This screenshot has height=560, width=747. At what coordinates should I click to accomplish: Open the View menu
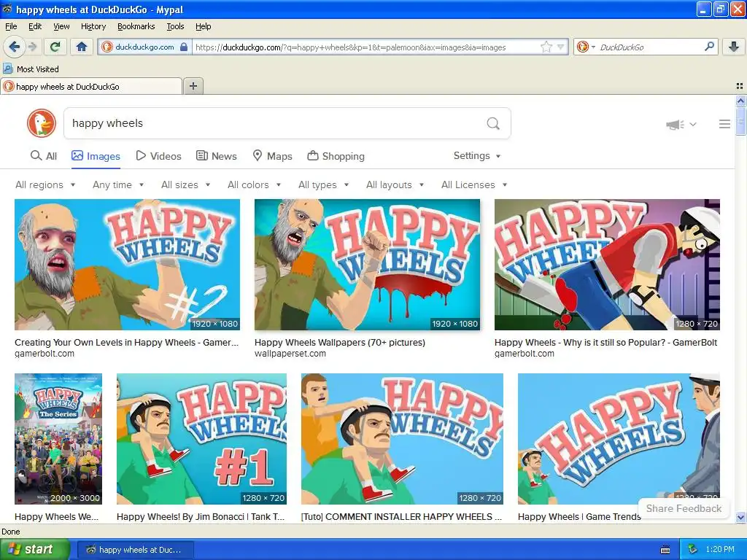[x=61, y=26]
